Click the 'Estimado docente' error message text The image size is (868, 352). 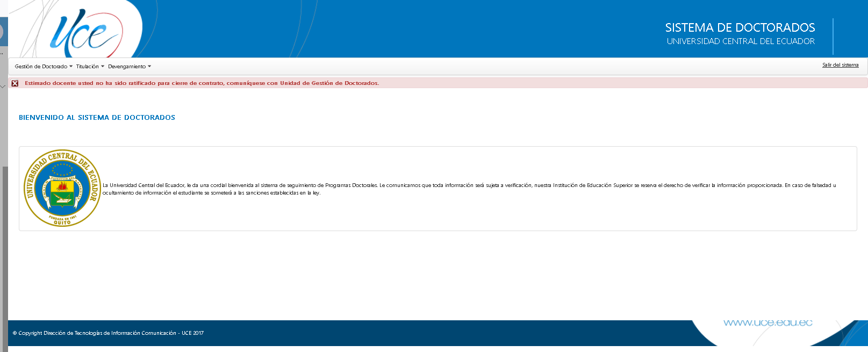202,83
